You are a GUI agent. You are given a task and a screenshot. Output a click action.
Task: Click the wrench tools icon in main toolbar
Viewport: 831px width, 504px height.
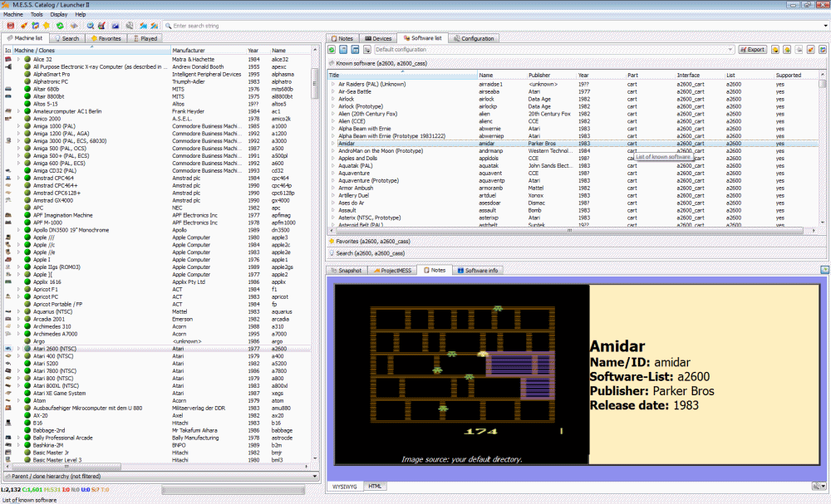(130, 26)
